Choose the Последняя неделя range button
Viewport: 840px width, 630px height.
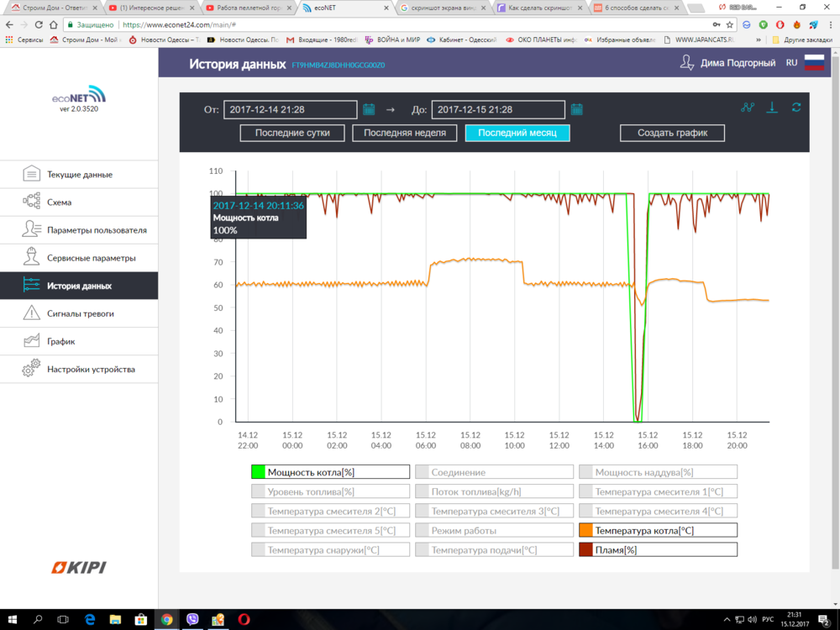[405, 133]
